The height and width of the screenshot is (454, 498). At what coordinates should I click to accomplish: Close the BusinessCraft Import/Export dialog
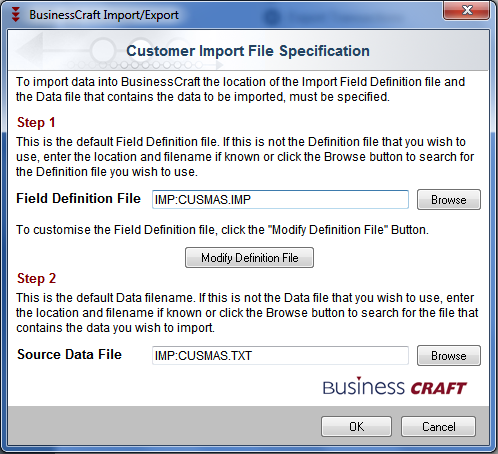(467, 10)
